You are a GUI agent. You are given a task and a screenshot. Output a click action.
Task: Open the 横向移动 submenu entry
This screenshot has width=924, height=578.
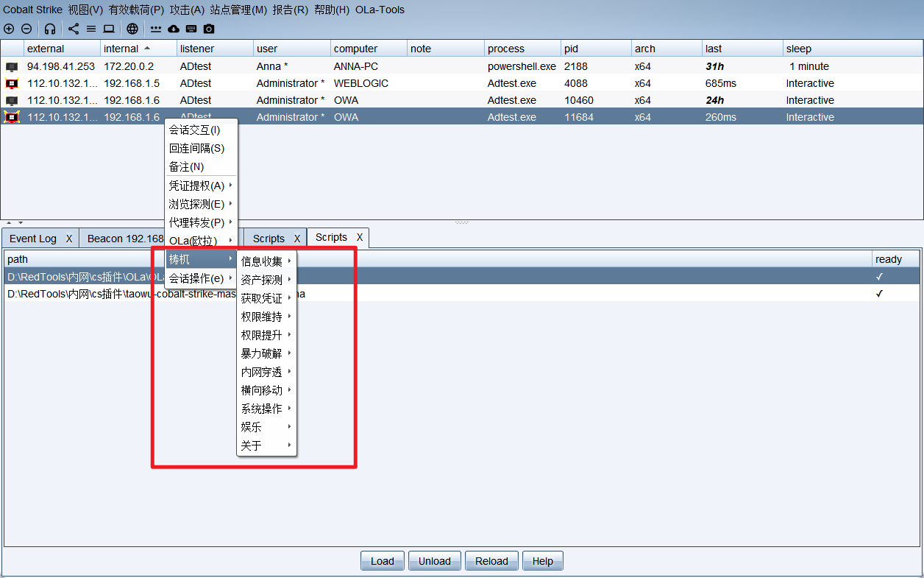pyautogui.click(x=266, y=390)
